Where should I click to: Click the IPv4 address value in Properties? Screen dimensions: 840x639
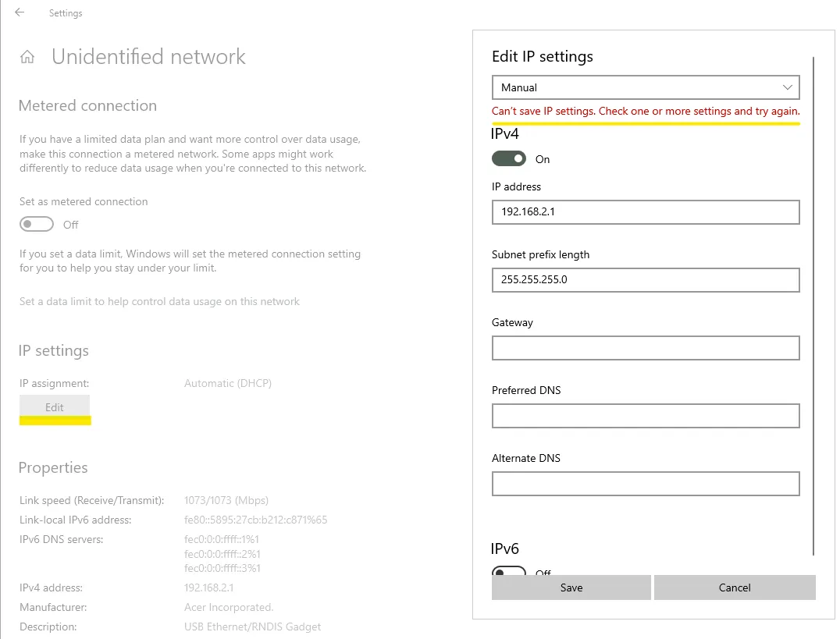(208, 588)
